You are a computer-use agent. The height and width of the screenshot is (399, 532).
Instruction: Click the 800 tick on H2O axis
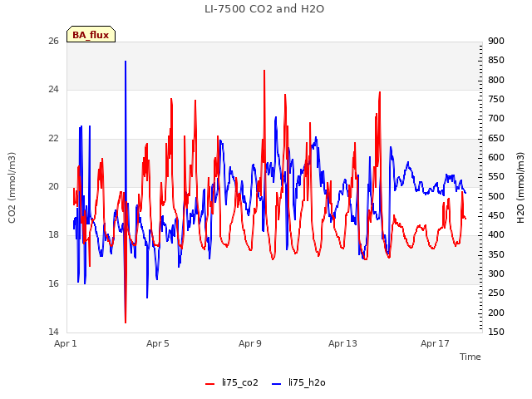[496, 80]
